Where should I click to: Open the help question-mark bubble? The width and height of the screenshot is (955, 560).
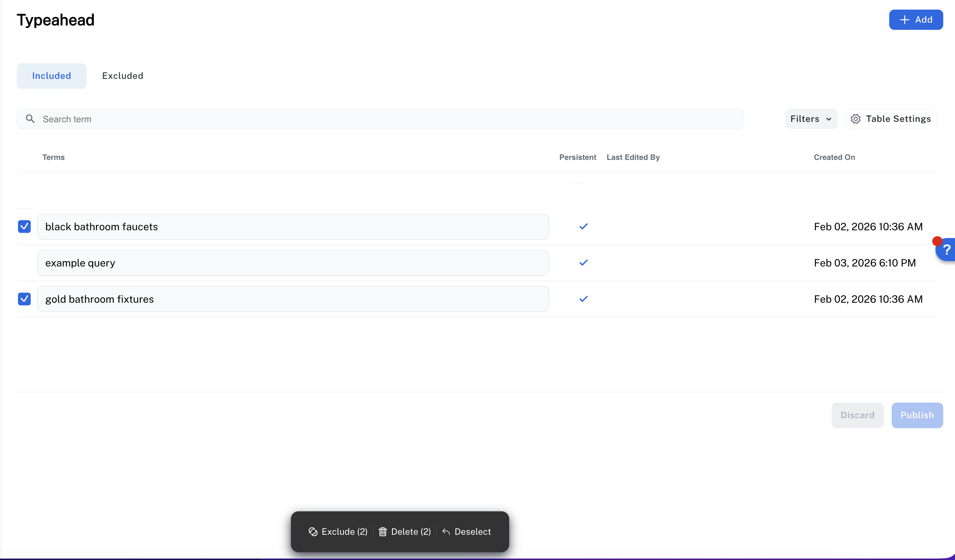946,249
